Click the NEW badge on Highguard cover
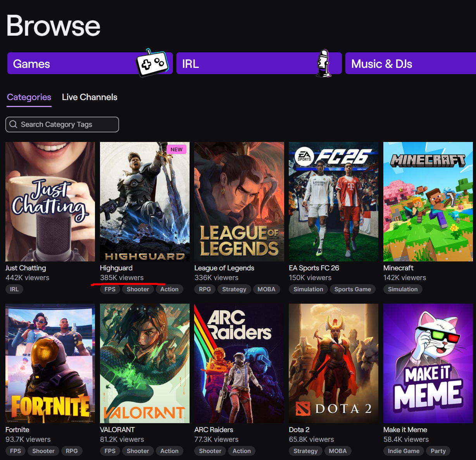This screenshot has width=476, height=460. coord(176,149)
